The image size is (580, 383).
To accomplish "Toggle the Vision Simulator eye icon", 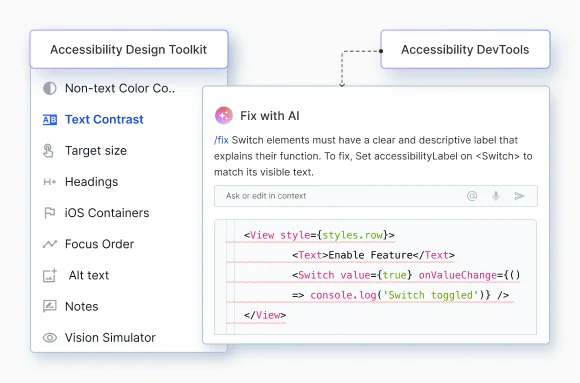I will (x=50, y=337).
